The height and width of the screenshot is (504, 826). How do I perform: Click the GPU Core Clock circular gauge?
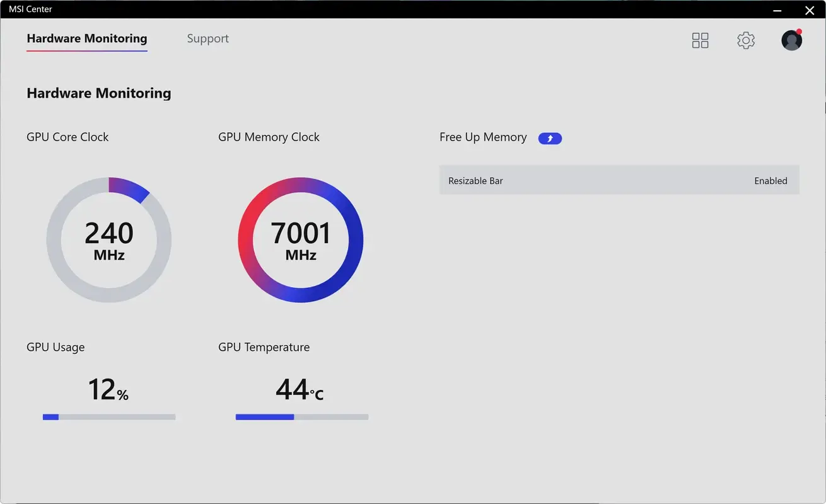[108, 240]
